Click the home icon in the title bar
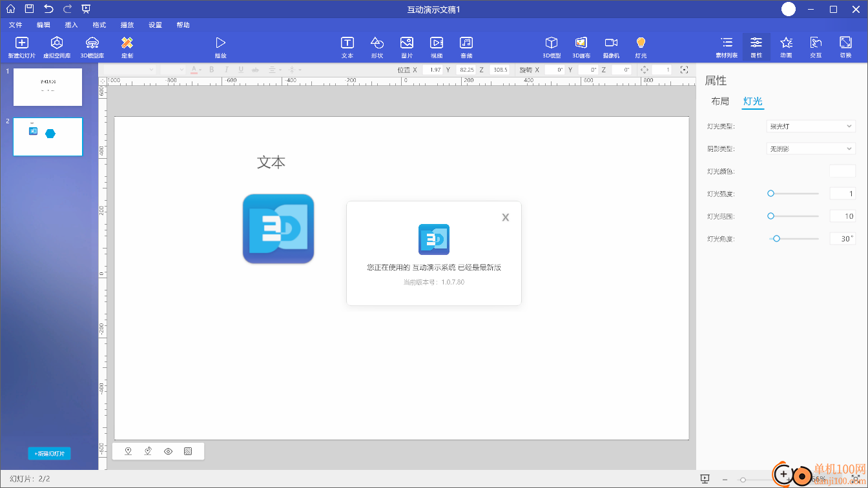The image size is (868, 488). [x=10, y=9]
